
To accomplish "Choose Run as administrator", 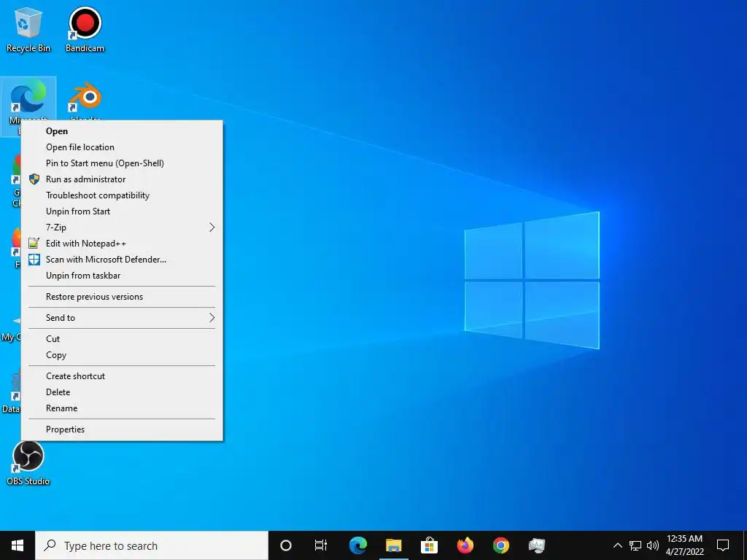I will click(122, 179).
